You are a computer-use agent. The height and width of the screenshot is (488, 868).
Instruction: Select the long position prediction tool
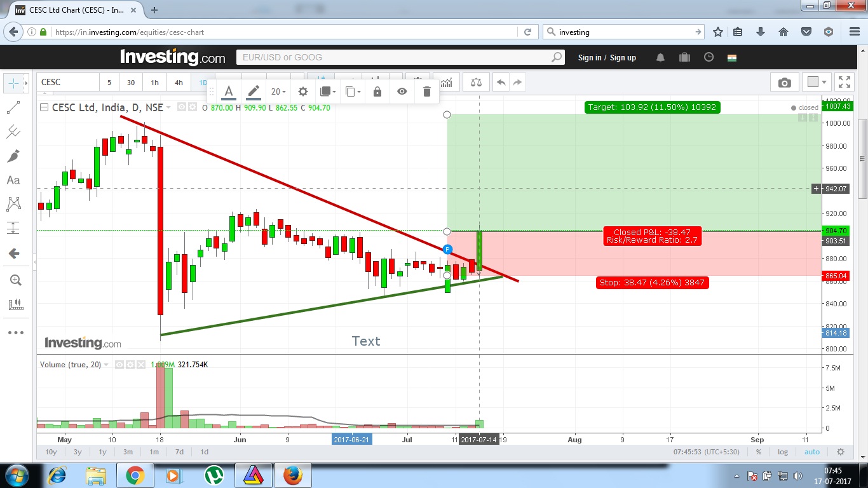pyautogui.click(x=13, y=228)
